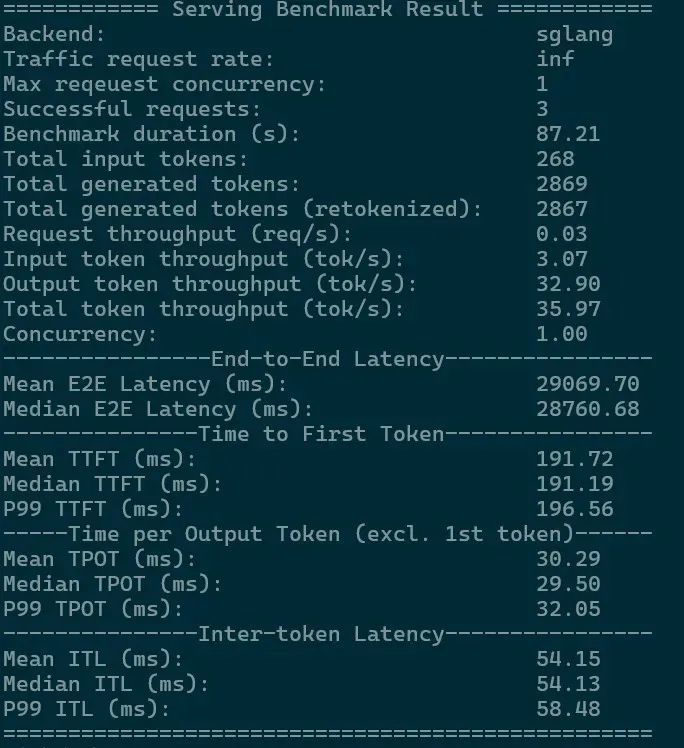Click the "Successful requests:" label
The image size is (684, 748).
click(x=132, y=109)
